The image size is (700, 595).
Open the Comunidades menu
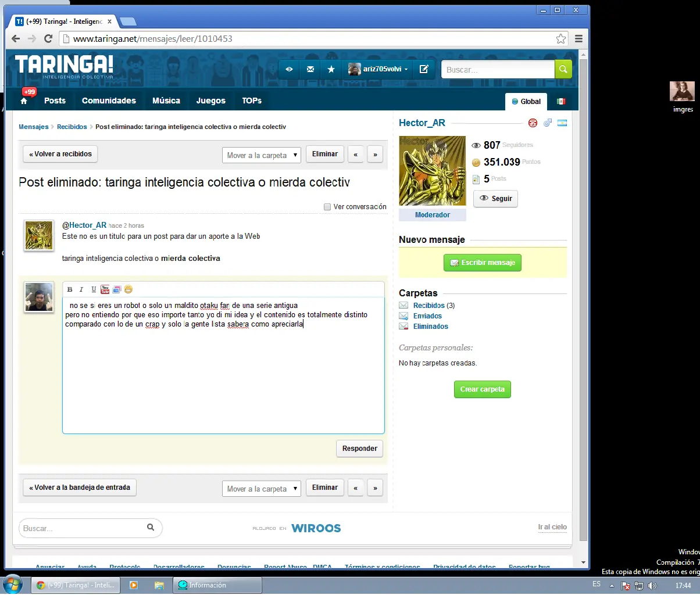[109, 101]
